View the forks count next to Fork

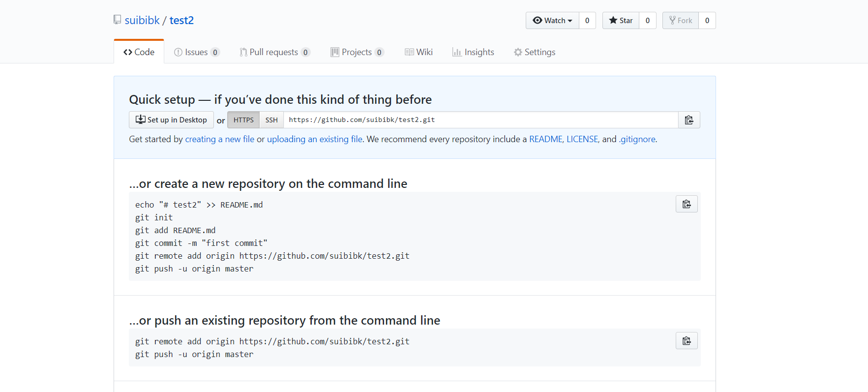[x=707, y=21]
